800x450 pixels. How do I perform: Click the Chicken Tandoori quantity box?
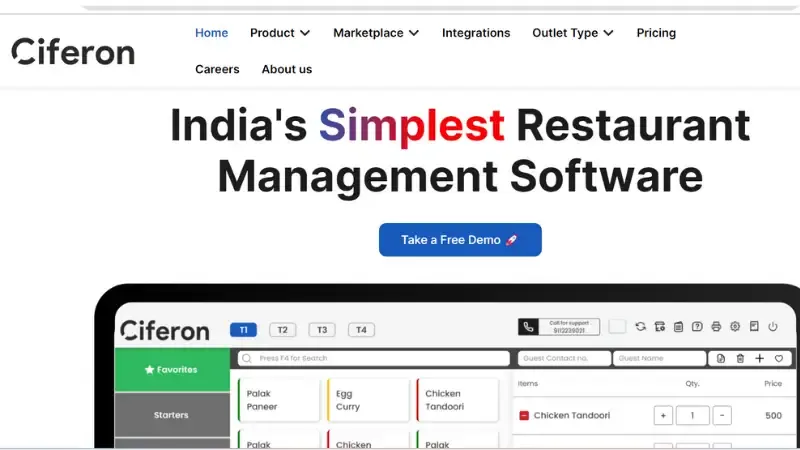coord(692,415)
